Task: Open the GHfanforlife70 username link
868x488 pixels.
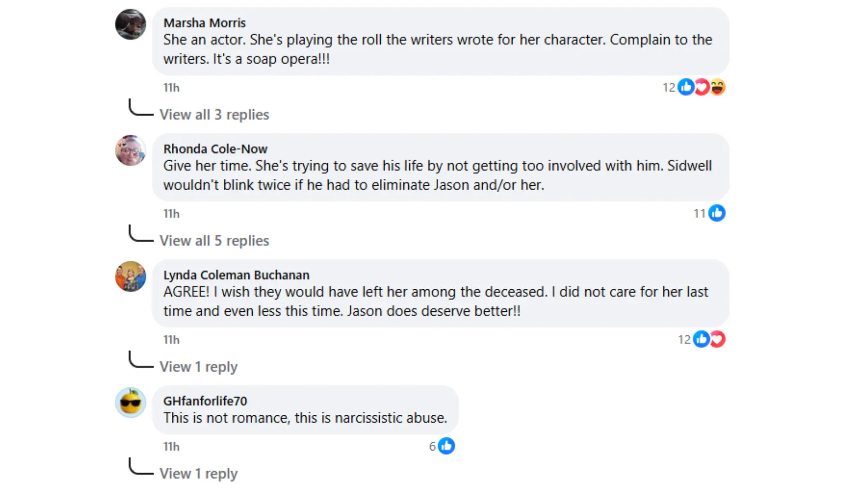Action: pyautogui.click(x=205, y=401)
